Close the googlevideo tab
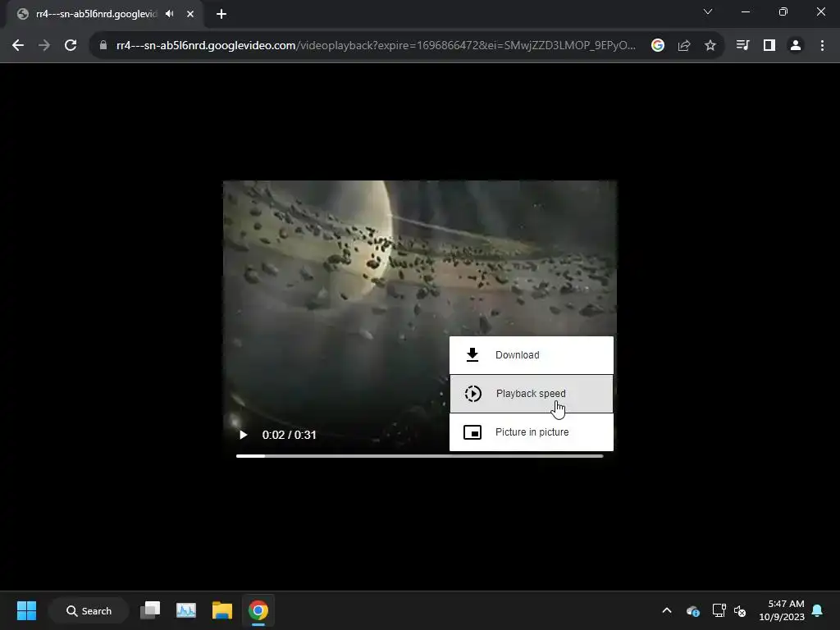Screen dimensions: 840x630 coord(190,14)
